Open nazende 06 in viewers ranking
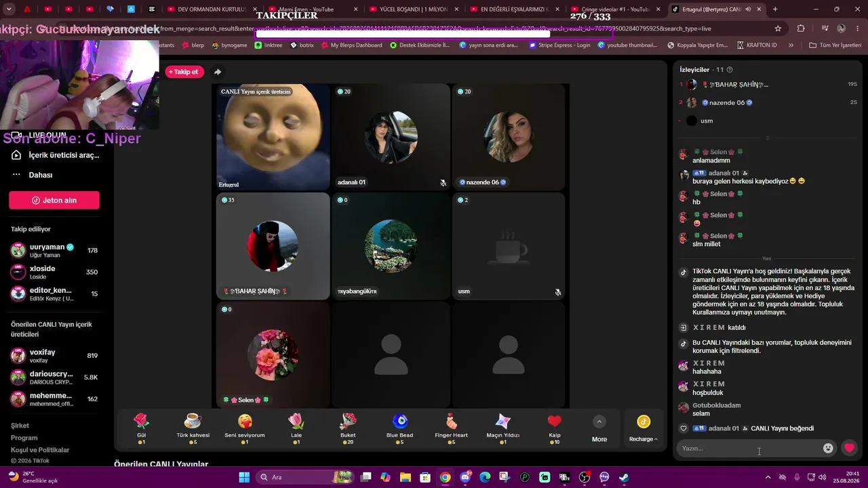This screenshot has height=488, width=868. pyautogui.click(x=768, y=103)
